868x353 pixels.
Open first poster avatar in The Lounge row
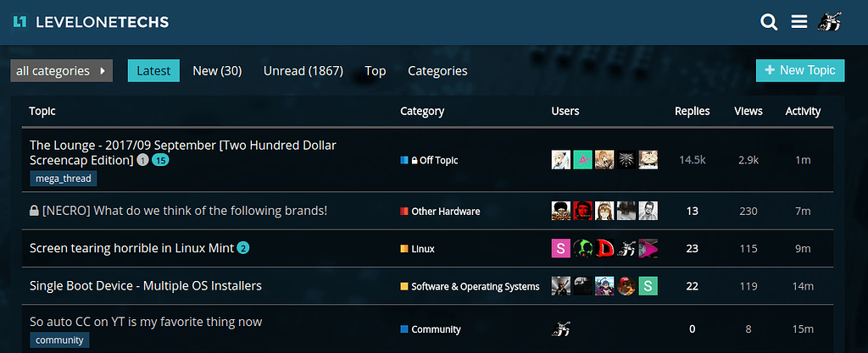(x=561, y=160)
